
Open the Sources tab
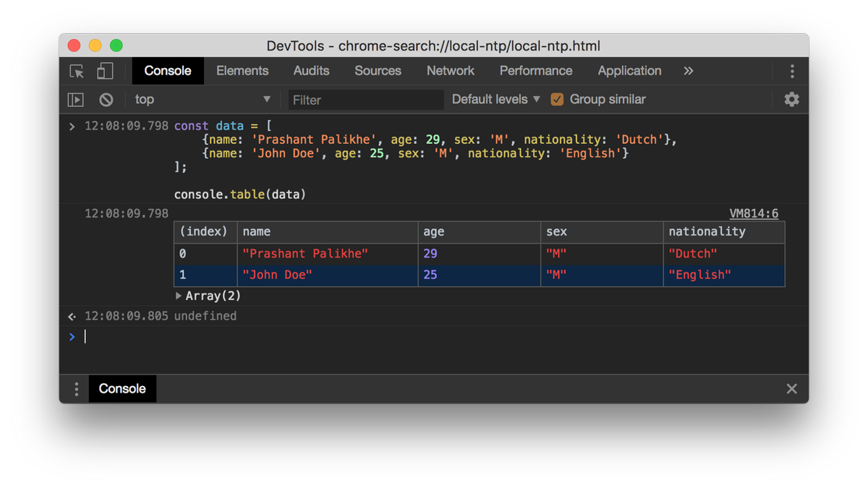pyautogui.click(x=378, y=71)
